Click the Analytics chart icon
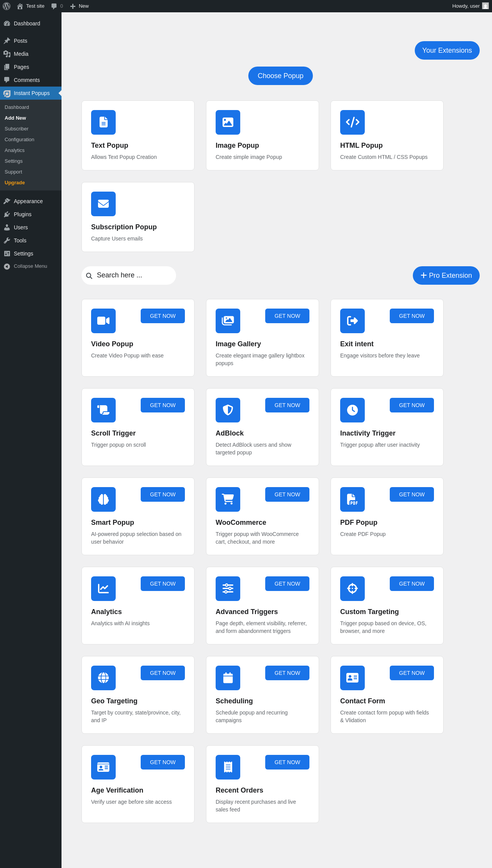This screenshot has height=868, width=492. 103,589
